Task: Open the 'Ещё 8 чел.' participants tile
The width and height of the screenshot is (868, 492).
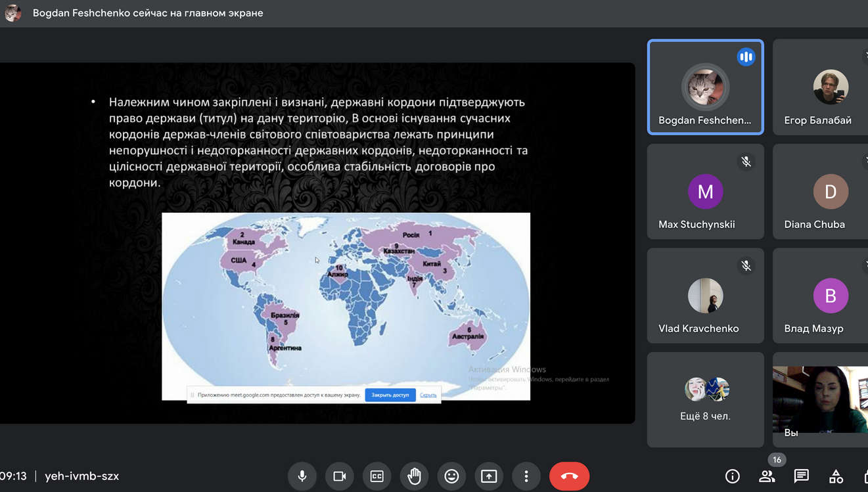Action: (x=705, y=399)
